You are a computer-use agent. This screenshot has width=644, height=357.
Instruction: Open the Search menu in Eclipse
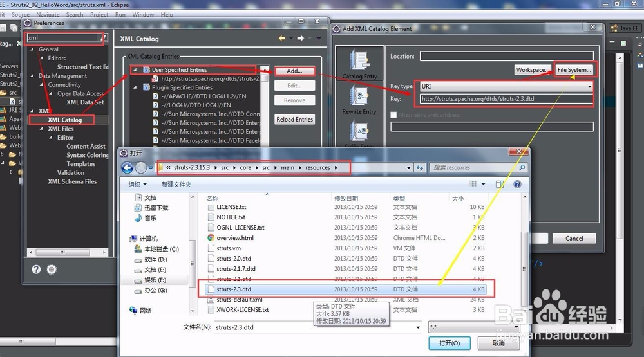pos(75,14)
